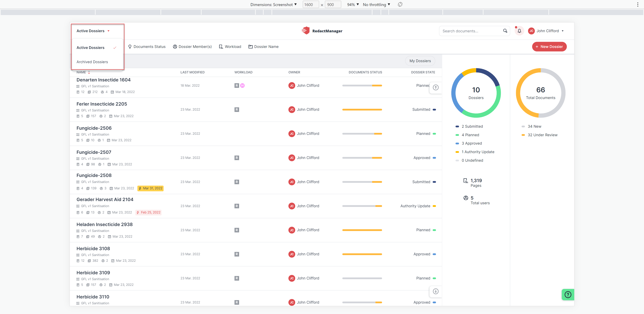Click the users icon beside 5 Total users

tap(466, 198)
